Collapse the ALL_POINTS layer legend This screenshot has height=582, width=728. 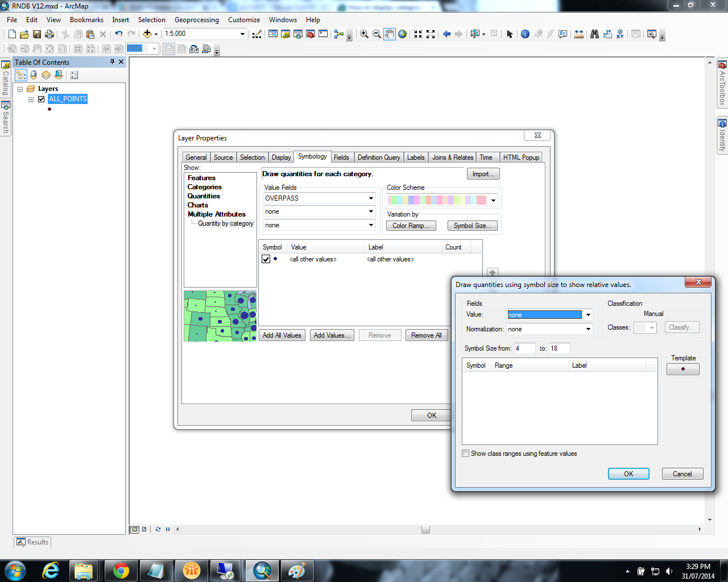pyautogui.click(x=31, y=99)
